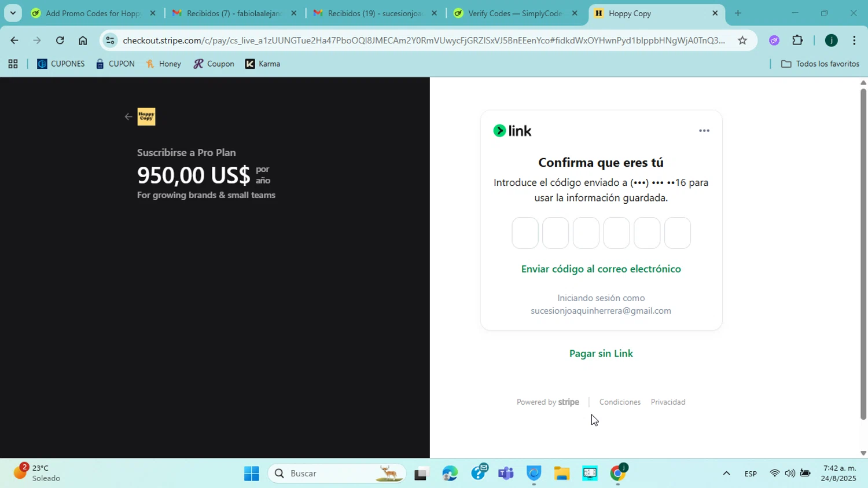Click the fourth verification code box
Viewport: 868px width, 488px height.
(x=616, y=233)
